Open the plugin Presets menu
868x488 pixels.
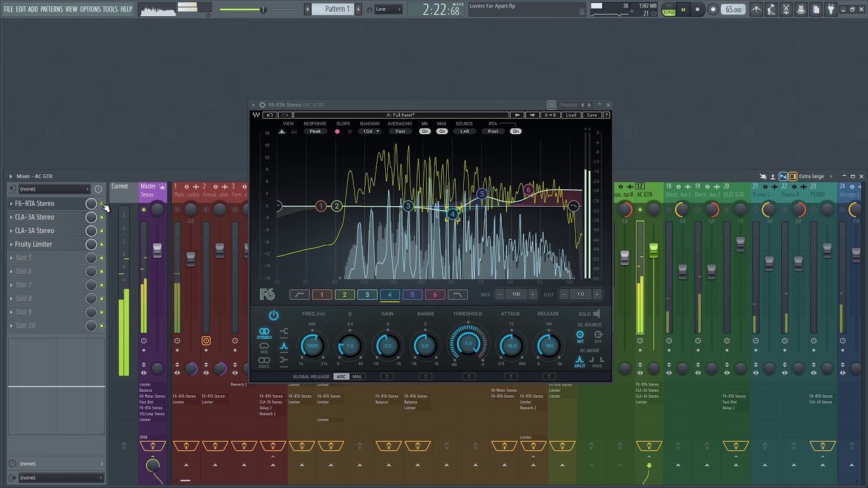click(x=569, y=105)
